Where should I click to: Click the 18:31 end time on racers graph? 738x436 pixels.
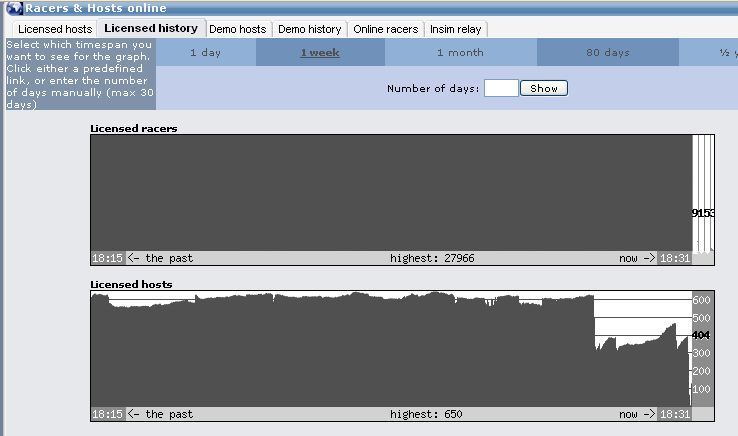tap(674, 258)
